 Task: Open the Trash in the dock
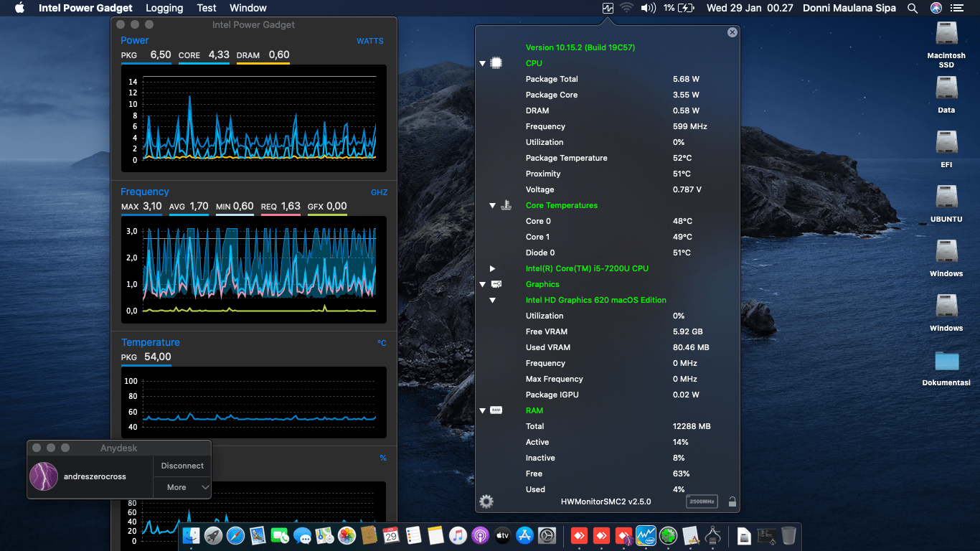(788, 535)
